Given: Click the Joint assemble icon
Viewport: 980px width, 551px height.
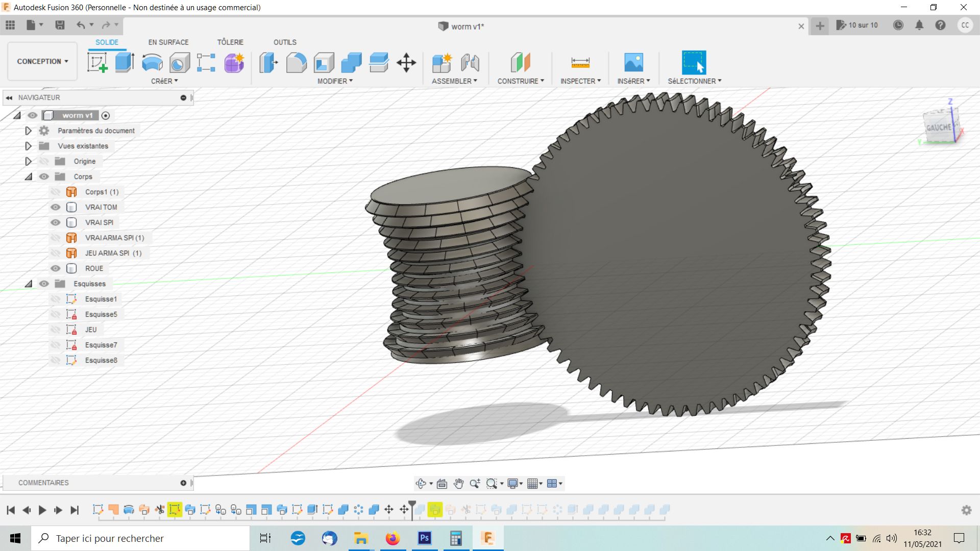Looking at the screenshot, I should coord(470,63).
